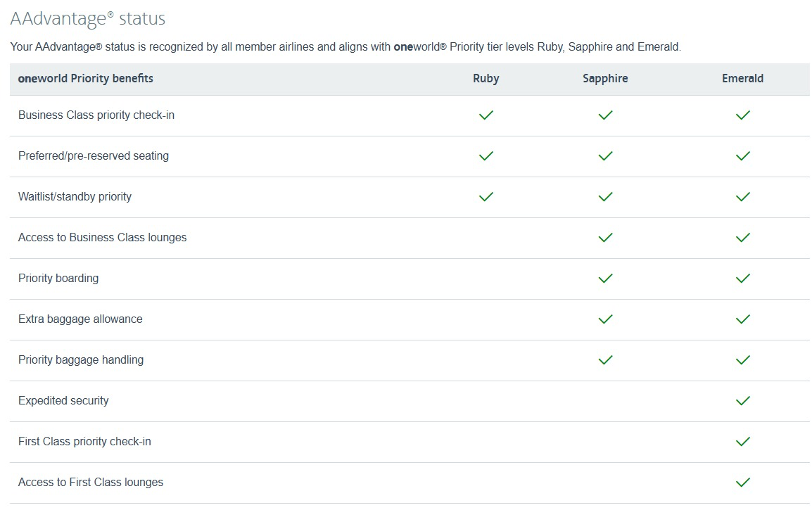Click the Sapphire checkmark for Priority baggage handling

coord(605,360)
